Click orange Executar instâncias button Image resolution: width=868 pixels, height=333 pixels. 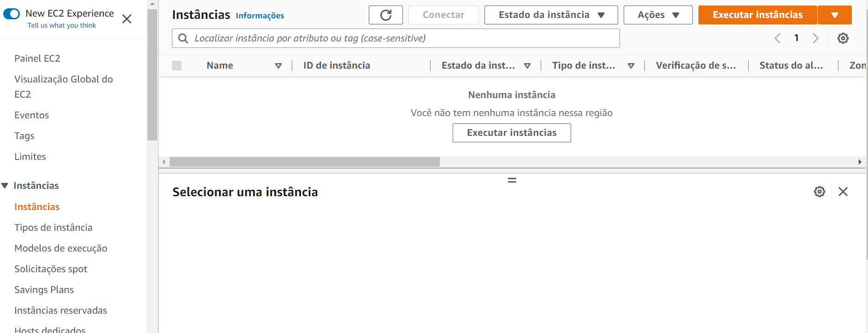pos(757,15)
